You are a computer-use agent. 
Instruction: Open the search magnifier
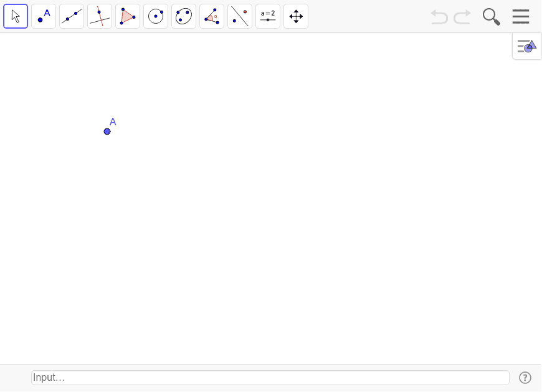pos(491,17)
